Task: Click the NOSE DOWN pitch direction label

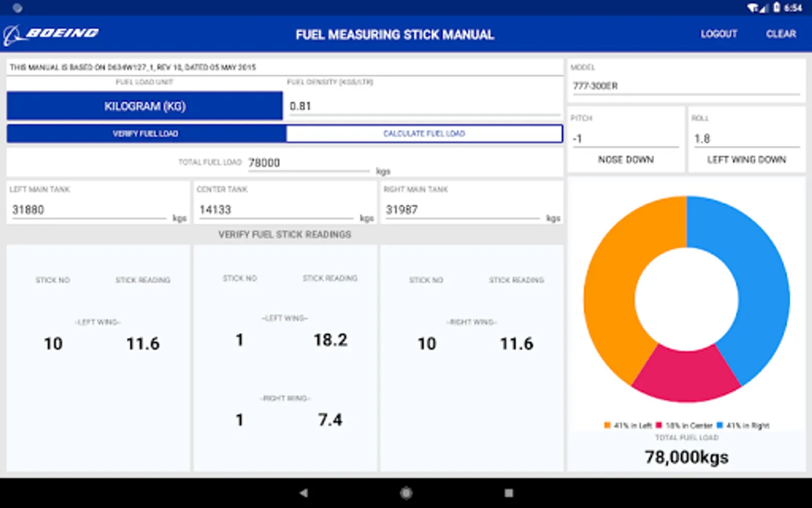Action: click(626, 160)
